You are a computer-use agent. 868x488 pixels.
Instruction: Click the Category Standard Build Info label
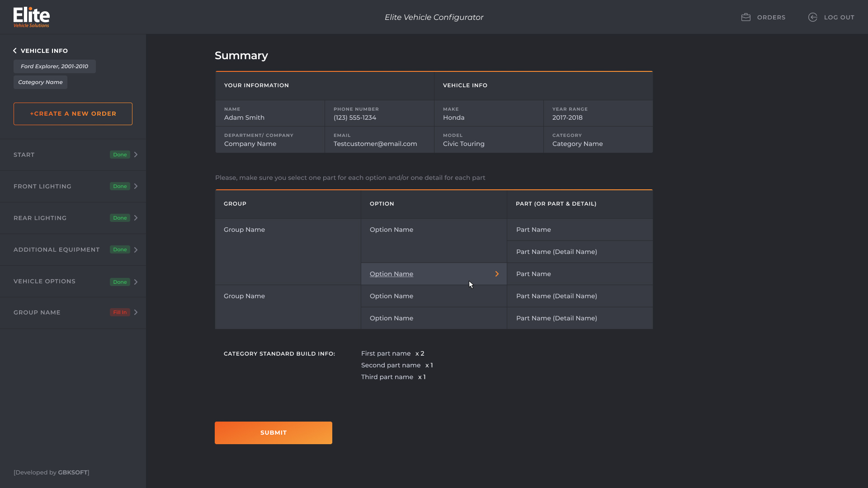tap(279, 354)
